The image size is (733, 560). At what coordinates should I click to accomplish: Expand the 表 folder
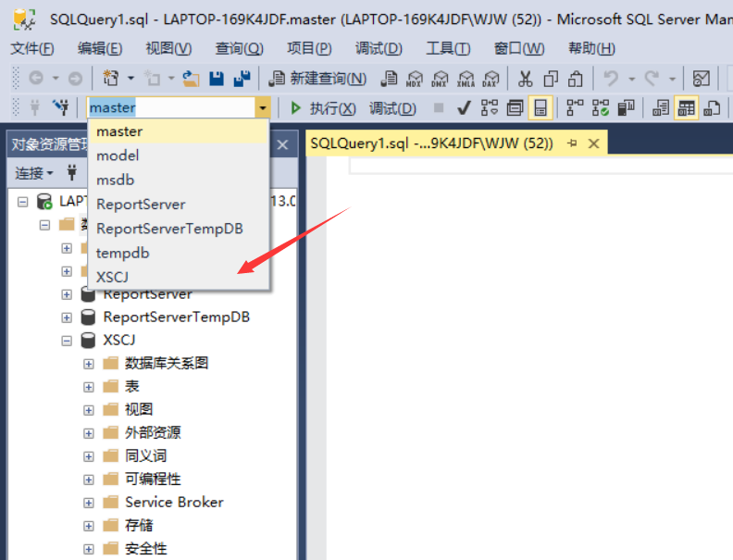88,387
